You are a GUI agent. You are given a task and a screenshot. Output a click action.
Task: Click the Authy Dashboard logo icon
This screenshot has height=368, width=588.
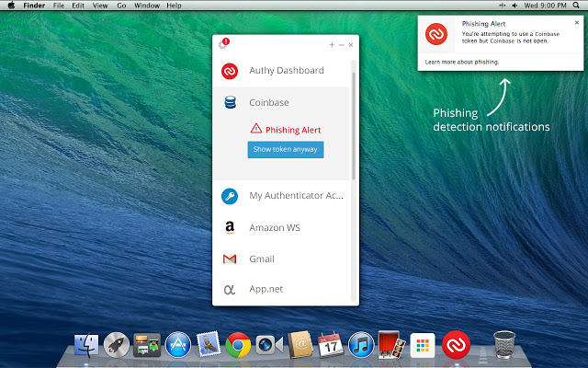coord(230,71)
